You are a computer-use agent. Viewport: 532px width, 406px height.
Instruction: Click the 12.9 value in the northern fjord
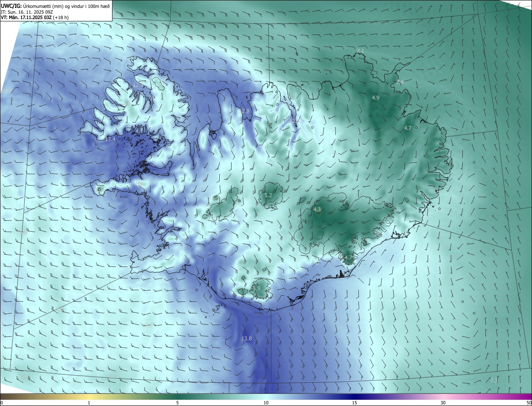[244, 111]
